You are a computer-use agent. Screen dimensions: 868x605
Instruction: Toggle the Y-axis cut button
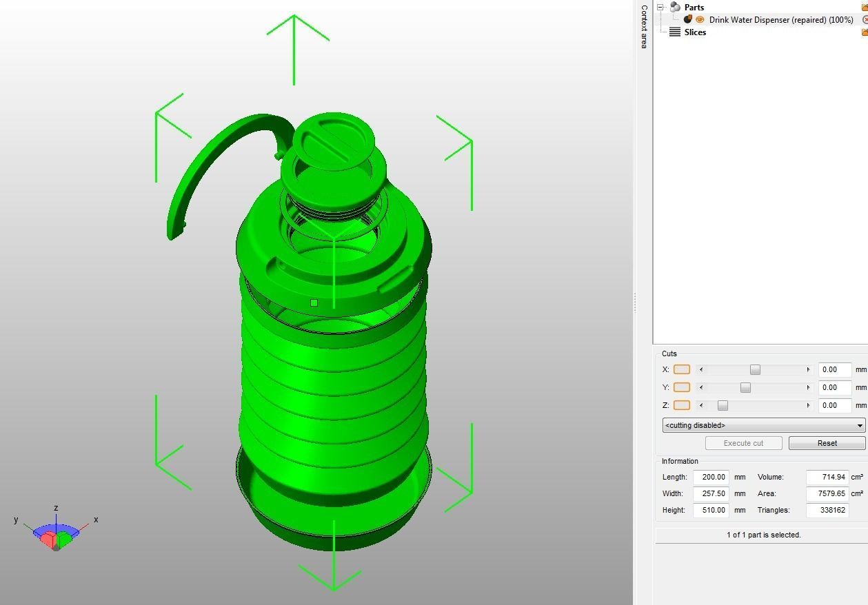681,387
